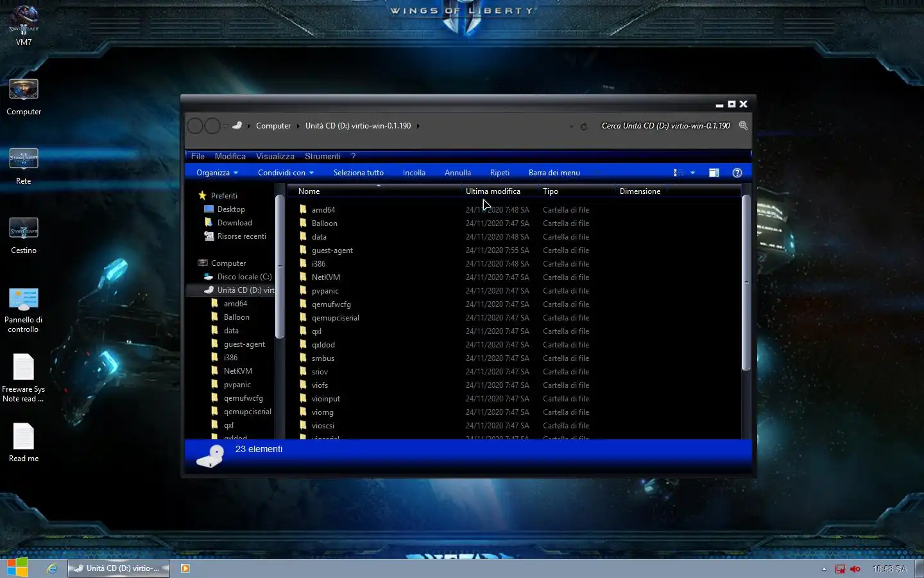Click the network tray icon
Viewport: 924px width, 578px height.
[x=840, y=569]
